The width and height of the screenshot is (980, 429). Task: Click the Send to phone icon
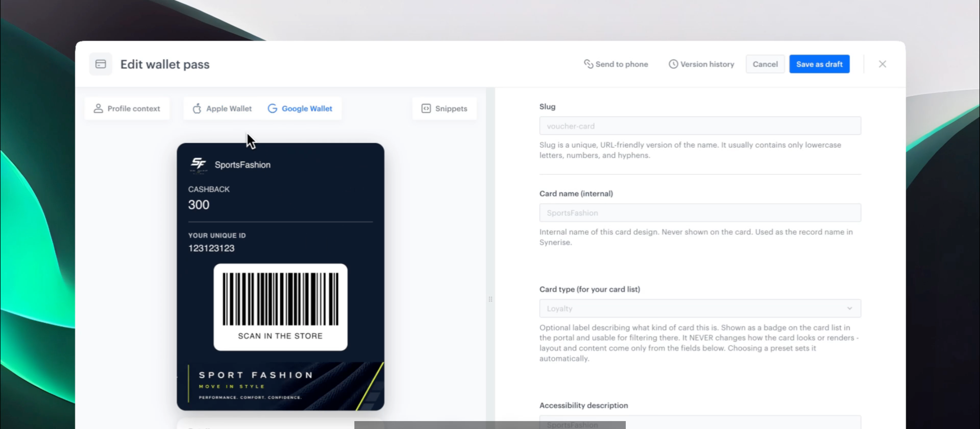[588, 64]
